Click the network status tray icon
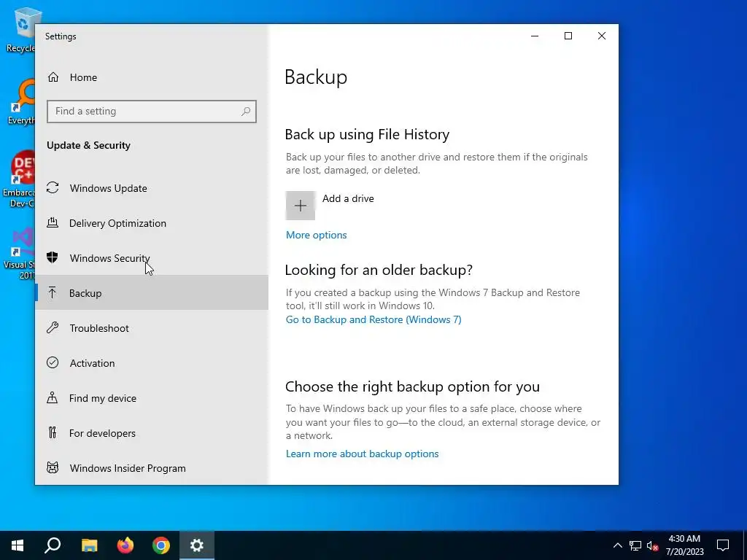 (635, 545)
